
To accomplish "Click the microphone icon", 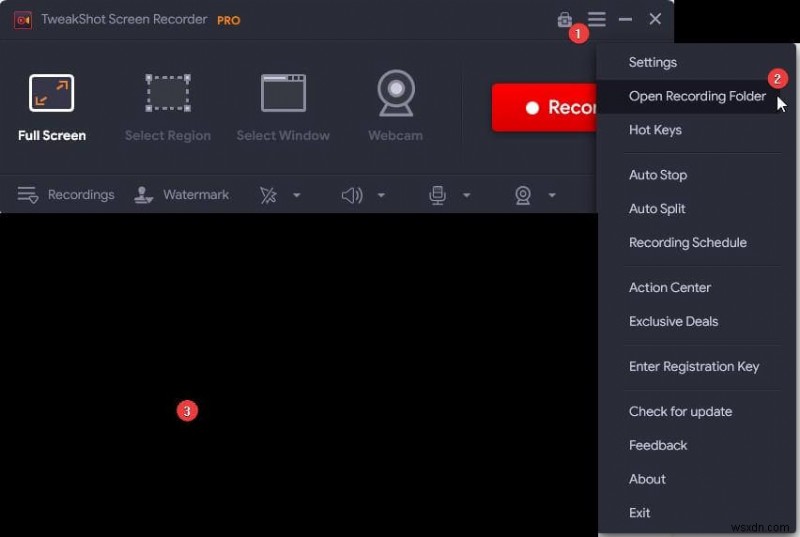I will click(437, 195).
